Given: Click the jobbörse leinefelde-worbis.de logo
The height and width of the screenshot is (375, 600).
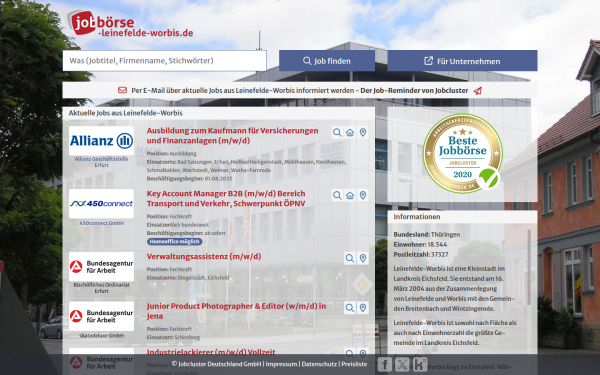Looking at the screenshot, I should pyautogui.click(x=130, y=24).
